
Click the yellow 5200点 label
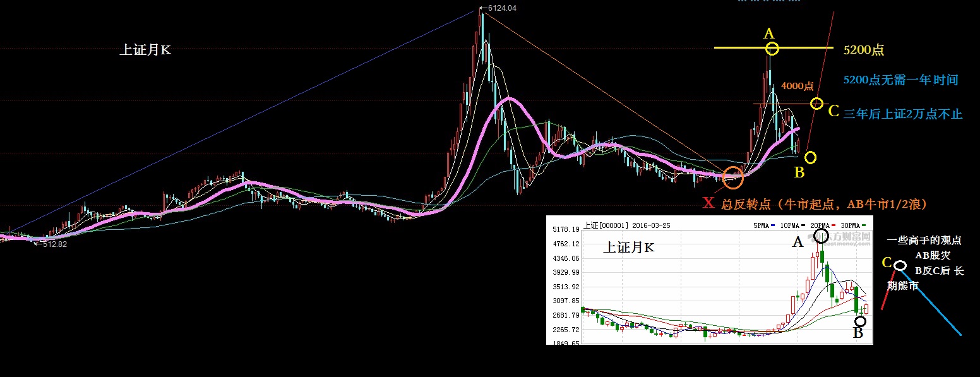(863, 51)
